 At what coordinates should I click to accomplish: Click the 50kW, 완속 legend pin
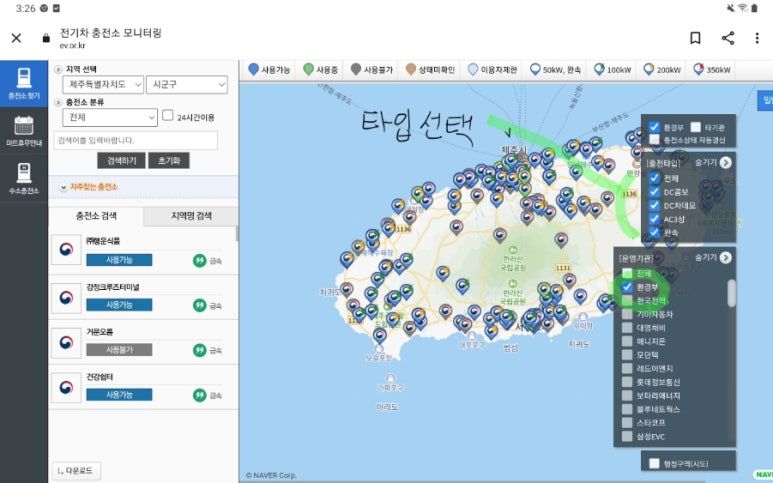coord(535,69)
